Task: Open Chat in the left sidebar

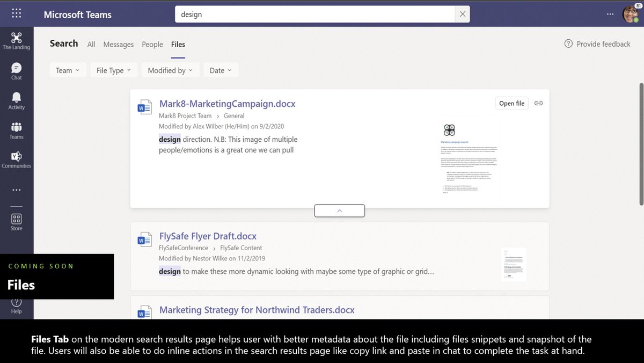Action: tap(16, 71)
